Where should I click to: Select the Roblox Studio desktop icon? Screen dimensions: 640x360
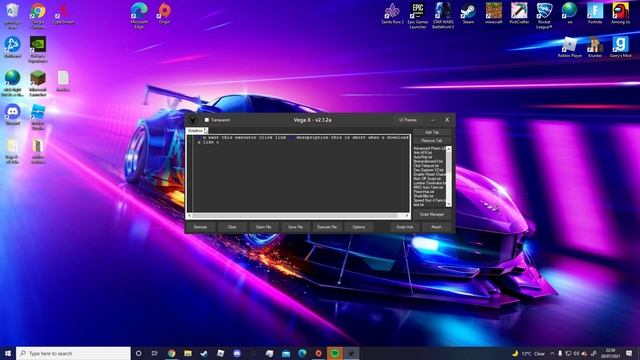pos(38,117)
